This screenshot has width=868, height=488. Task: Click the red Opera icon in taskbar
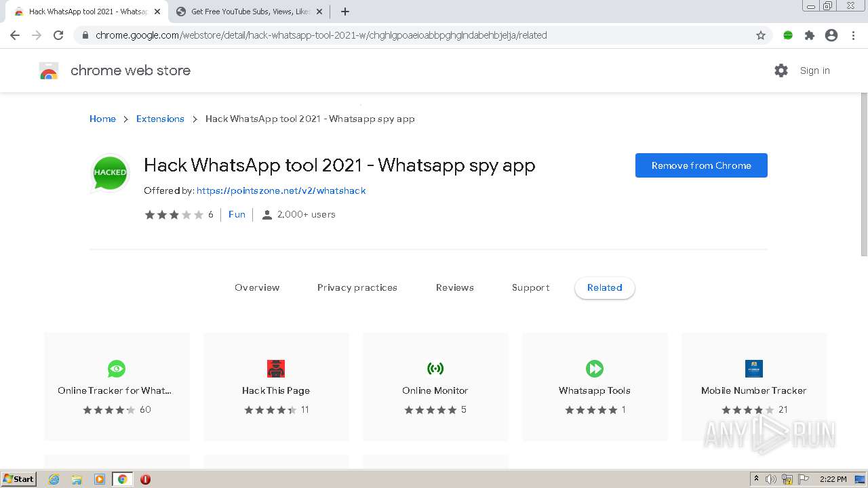click(x=145, y=479)
